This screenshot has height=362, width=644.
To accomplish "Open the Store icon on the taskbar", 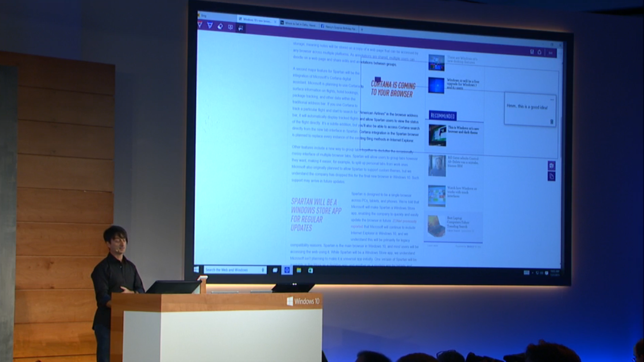I will [x=310, y=270].
